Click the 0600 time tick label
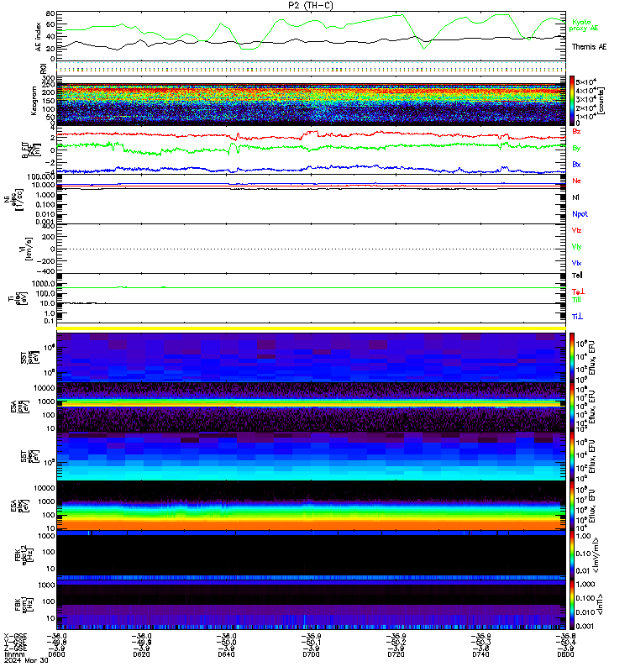This screenshot has height=672, width=630. [56, 654]
